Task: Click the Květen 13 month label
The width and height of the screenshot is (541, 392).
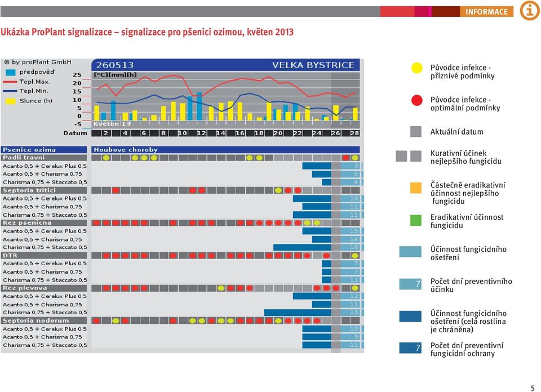Action: pyautogui.click(x=112, y=123)
